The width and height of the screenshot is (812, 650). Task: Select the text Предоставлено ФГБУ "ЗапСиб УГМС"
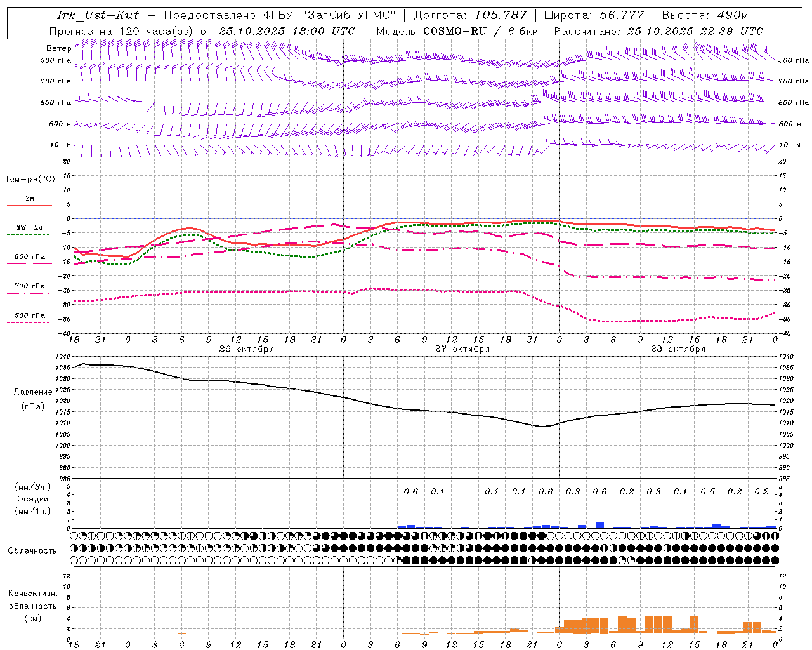(279, 15)
